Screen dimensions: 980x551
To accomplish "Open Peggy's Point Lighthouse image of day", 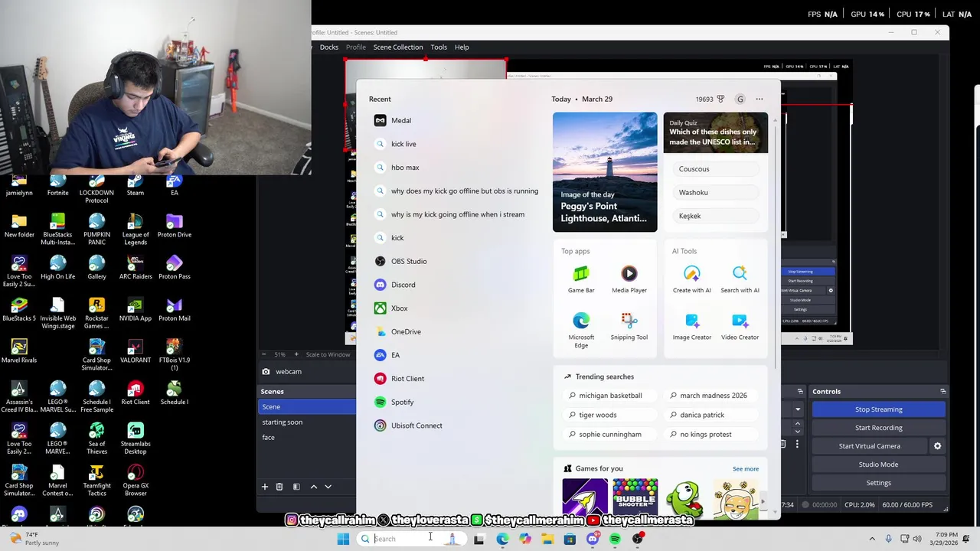I will [x=605, y=172].
